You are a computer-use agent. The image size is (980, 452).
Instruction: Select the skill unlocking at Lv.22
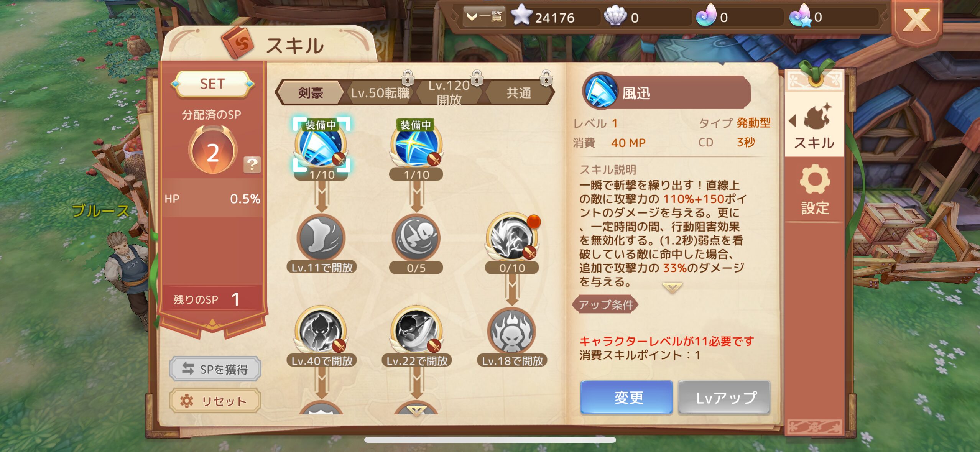coord(416,330)
